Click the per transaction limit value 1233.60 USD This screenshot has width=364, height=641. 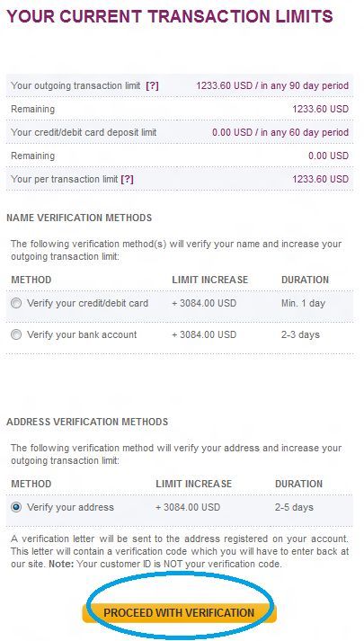coord(320,179)
